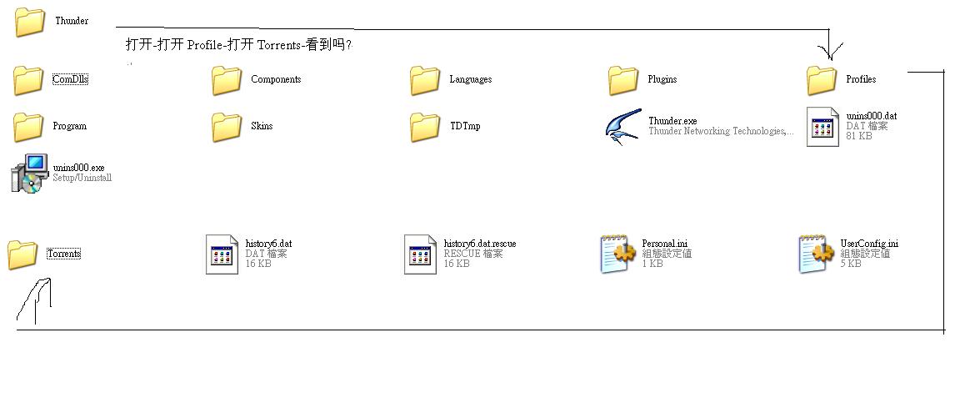
Task: Select the history6.dat.rescue file icon
Action: click(420, 254)
